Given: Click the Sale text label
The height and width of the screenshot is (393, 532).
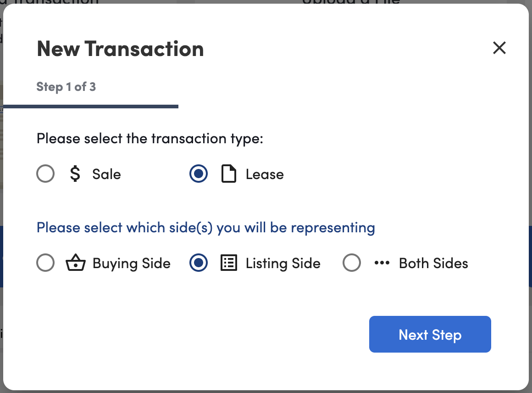Looking at the screenshot, I should point(106,174).
